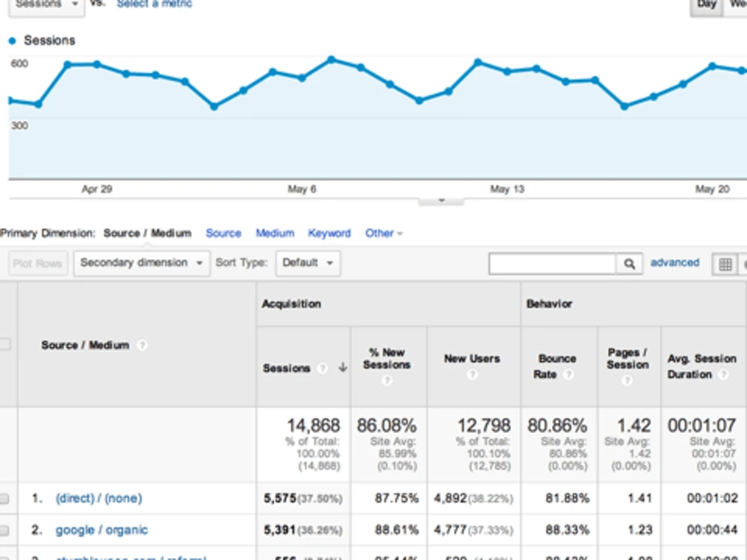Click the Plot Rows button
The width and height of the screenshot is (747, 560).
point(37,264)
